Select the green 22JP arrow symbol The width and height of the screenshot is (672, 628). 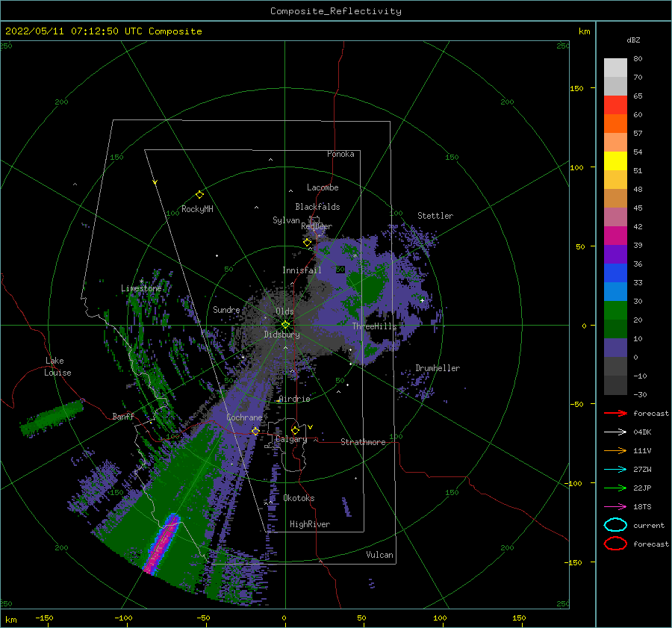(615, 488)
